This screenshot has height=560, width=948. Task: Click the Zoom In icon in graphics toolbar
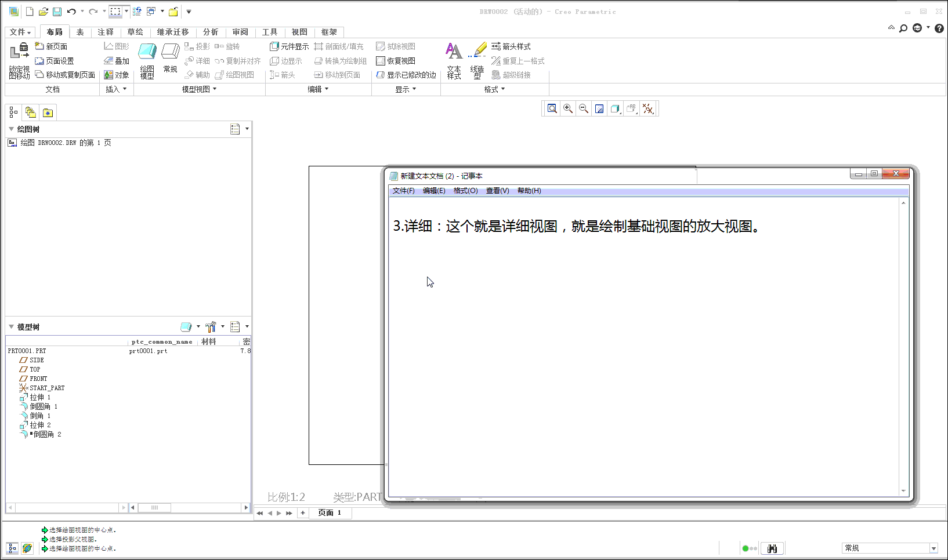[568, 108]
